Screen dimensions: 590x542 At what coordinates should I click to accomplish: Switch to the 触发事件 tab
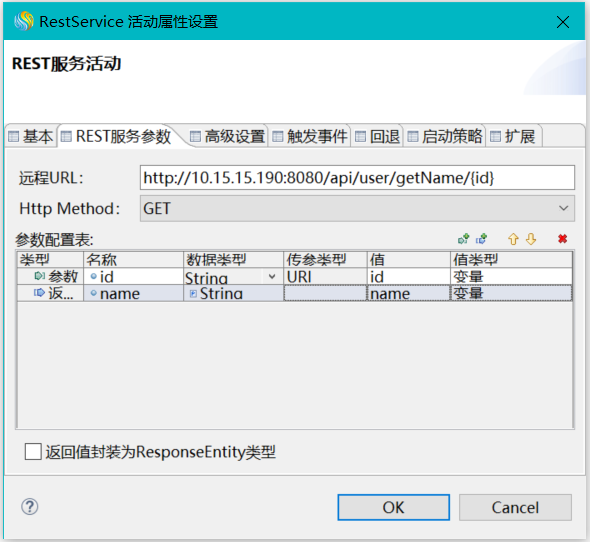click(x=309, y=136)
